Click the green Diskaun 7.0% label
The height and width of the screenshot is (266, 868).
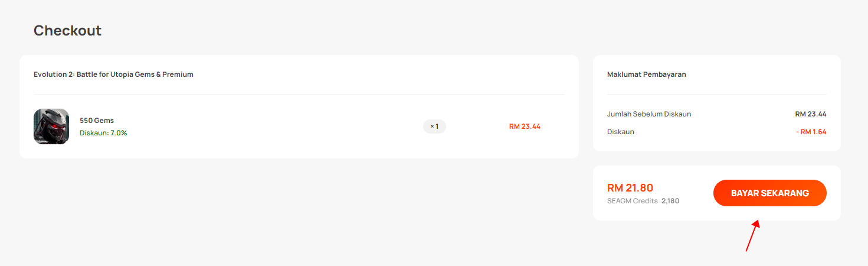[103, 133]
